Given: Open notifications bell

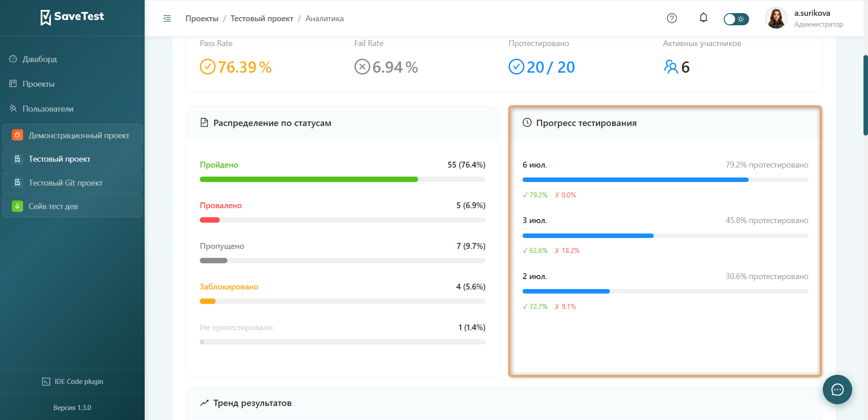Looking at the screenshot, I should tap(703, 18).
